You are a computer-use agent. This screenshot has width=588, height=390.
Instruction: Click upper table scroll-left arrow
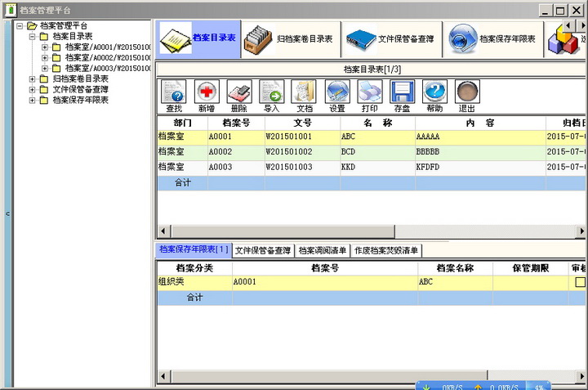(x=163, y=231)
